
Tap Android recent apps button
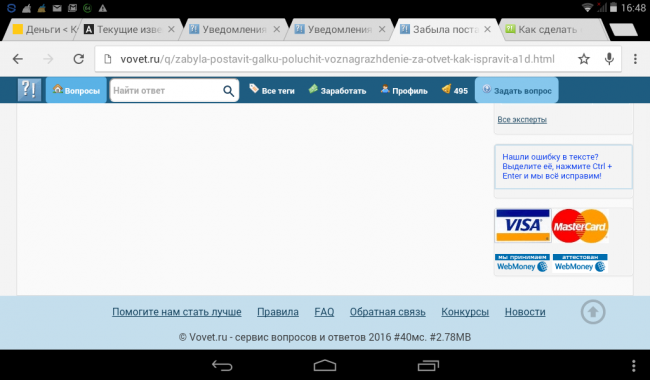click(428, 365)
